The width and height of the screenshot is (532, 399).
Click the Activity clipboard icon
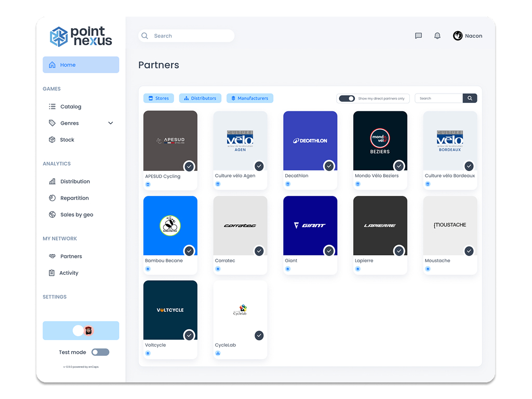(x=51, y=273)
